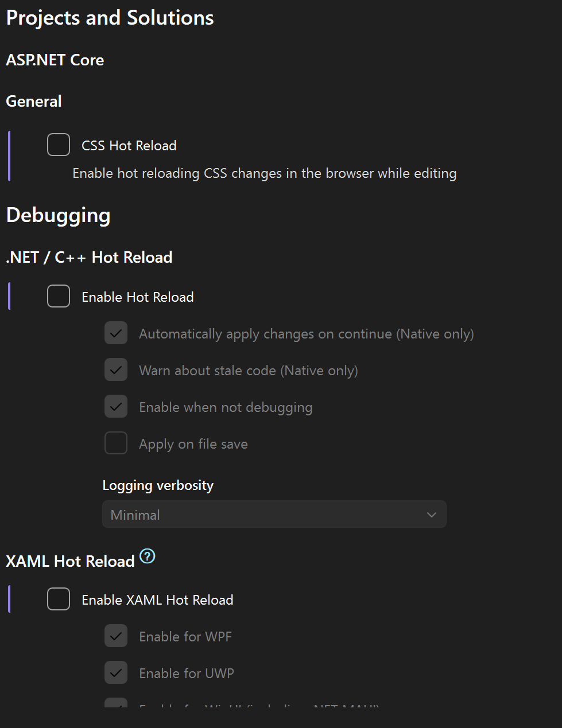Click the .NET / C++ Hot Reload heading
Image resolution: width=562 pixels, height=728 pixels.
pyautogui.click(x=89, y=257)
